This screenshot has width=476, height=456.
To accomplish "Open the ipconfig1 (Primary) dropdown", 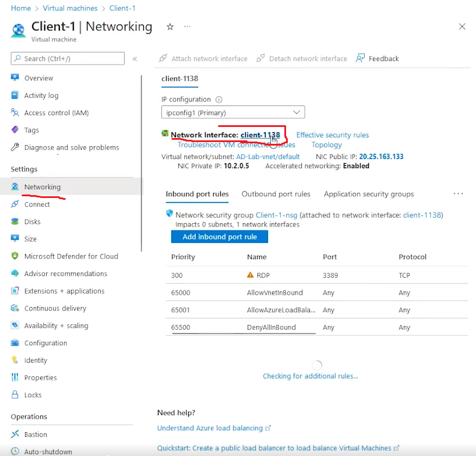I will pyautogui.click(x=233, y=112).
